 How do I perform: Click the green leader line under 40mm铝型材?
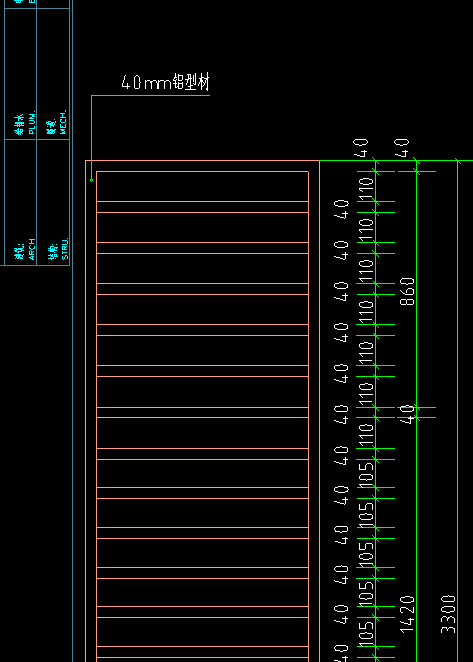pyautogui.click(x=150, y=95)
